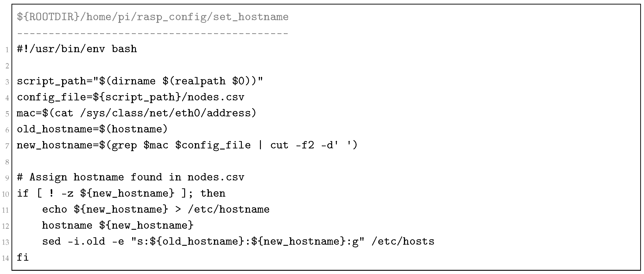This screenshot has height=274, width=644.
Task: Click the file path header set_hostname
Action: tap(152, 17)
